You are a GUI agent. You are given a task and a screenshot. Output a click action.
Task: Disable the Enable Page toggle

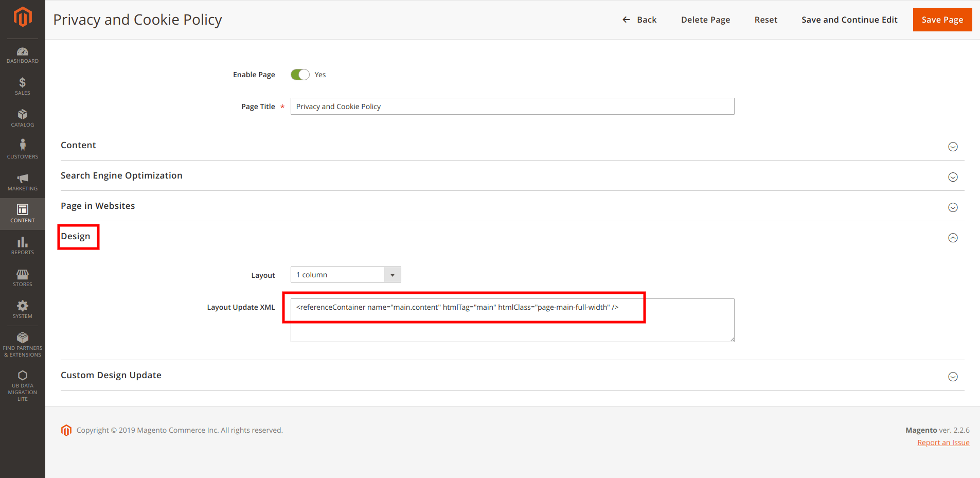pos(300,74)
